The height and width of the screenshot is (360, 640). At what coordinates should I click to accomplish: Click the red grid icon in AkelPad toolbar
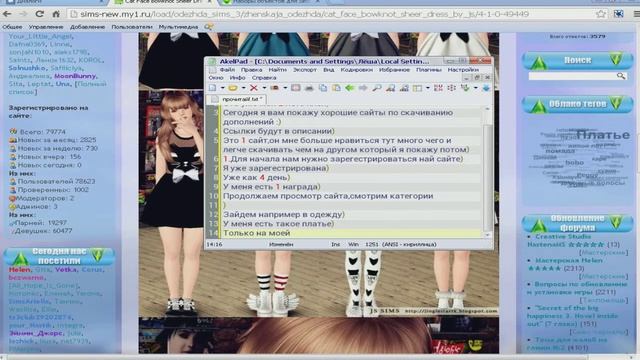click(438, 88)
